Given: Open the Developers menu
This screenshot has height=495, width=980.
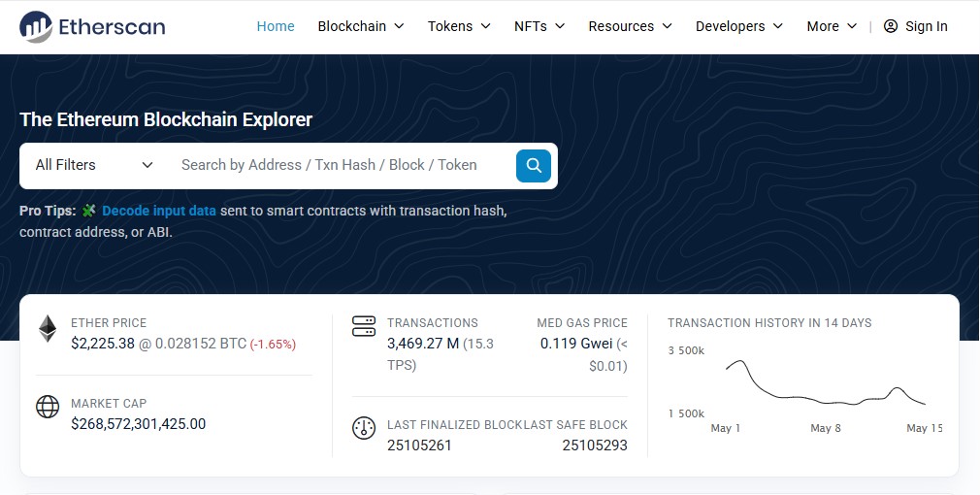Looking at the screenshot, I should coord(738,26).
